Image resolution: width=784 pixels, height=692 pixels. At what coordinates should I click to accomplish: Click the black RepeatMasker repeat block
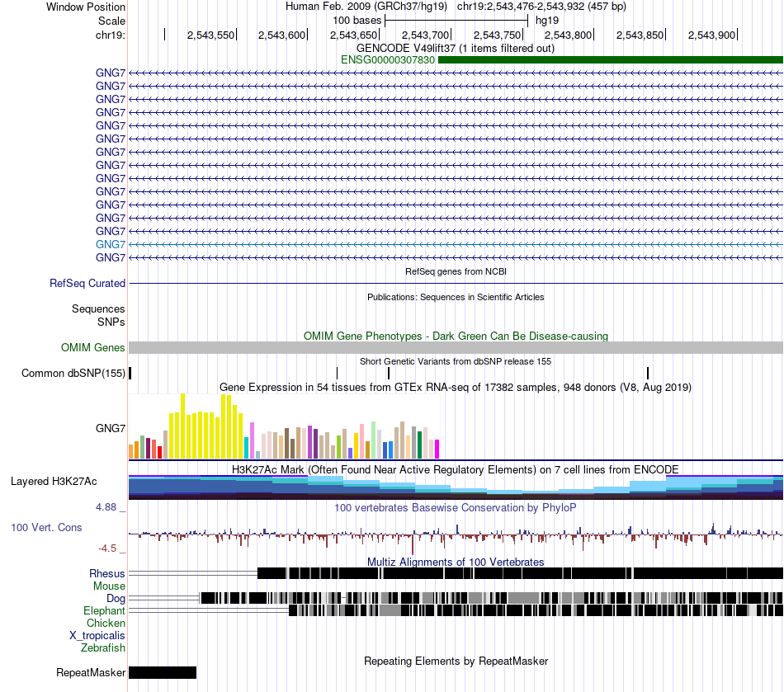[x=163, y=672]
